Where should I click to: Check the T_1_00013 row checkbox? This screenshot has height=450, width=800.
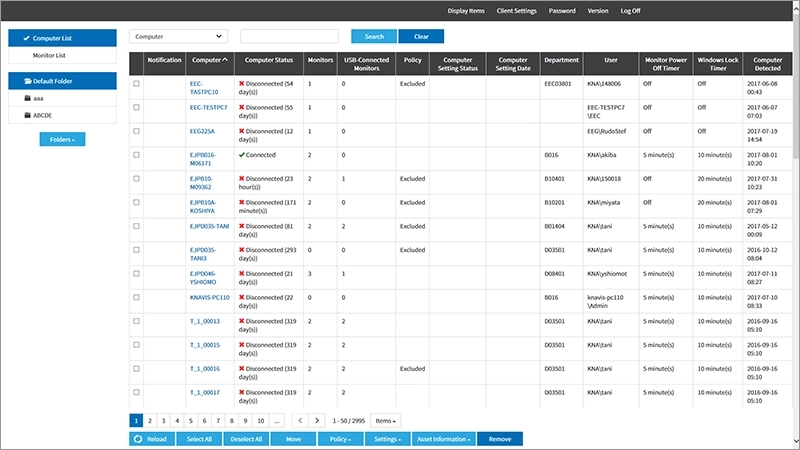click(136, 321)
